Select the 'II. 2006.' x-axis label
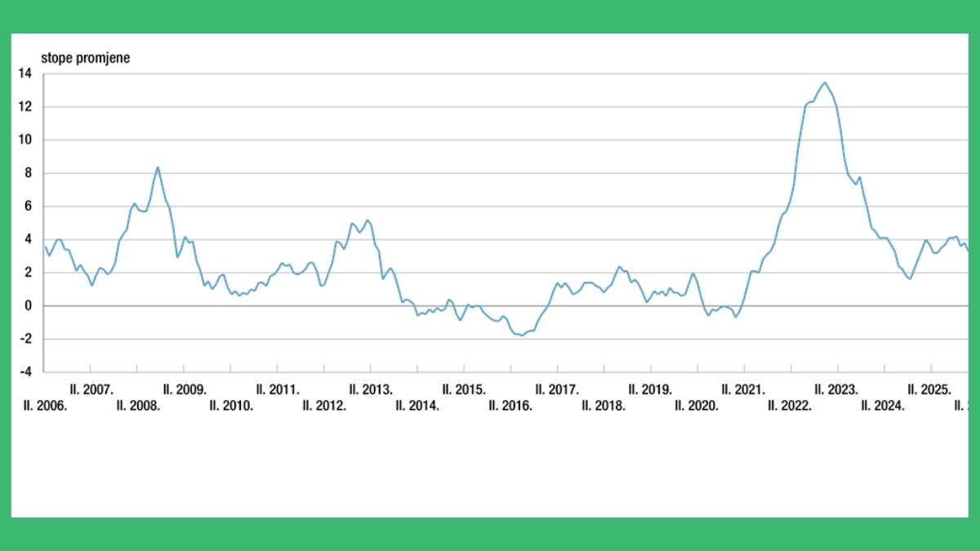The height and width of the screenshot is (551, 980). 45,406
